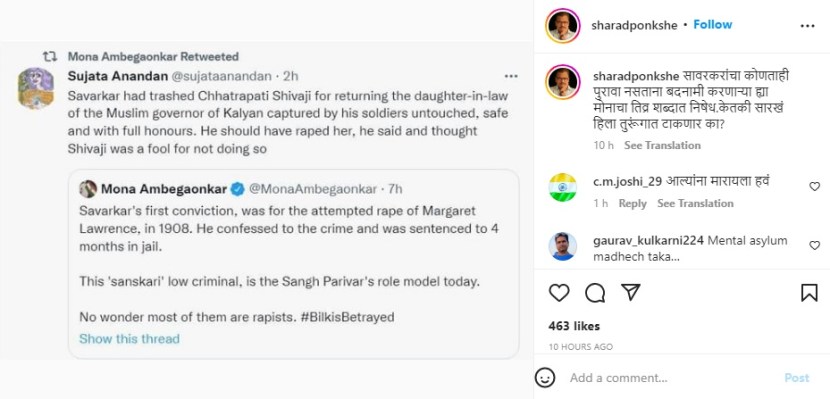The width and height of the screenshot is (830, 399).
Task: Like c.m.joshi_29's comment with the heart
Action: (815, 186)
